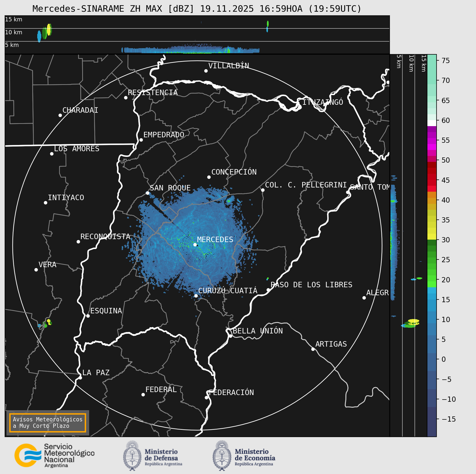Click the Ministerio de Defensa emblem
The image size is (476, 474).
point(132,456)
